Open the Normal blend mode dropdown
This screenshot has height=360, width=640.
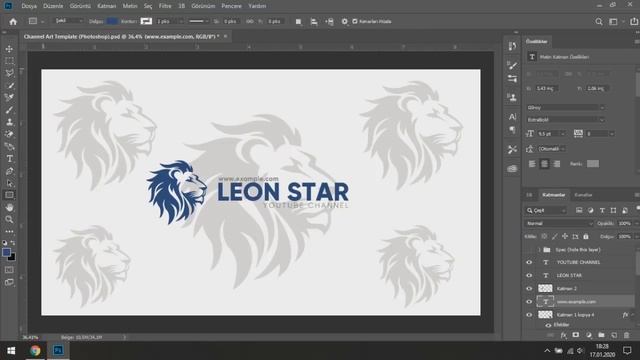click(x=559, y=223)
